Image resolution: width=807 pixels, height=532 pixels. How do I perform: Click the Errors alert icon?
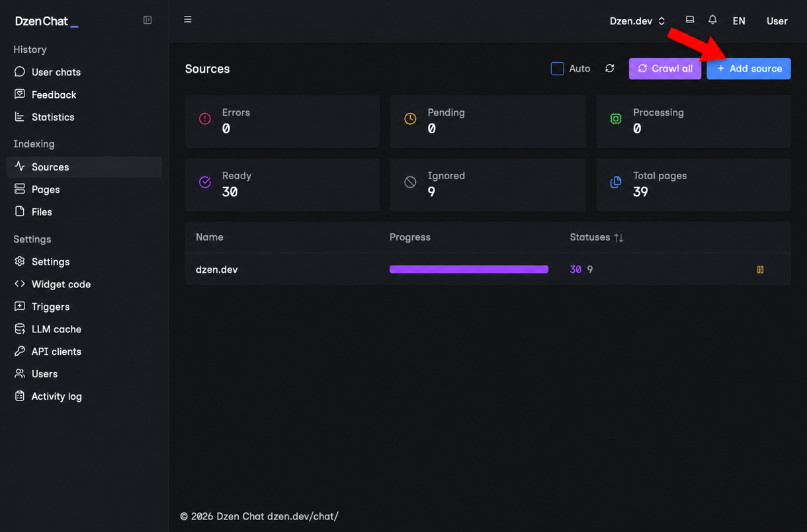coord(205,119)
